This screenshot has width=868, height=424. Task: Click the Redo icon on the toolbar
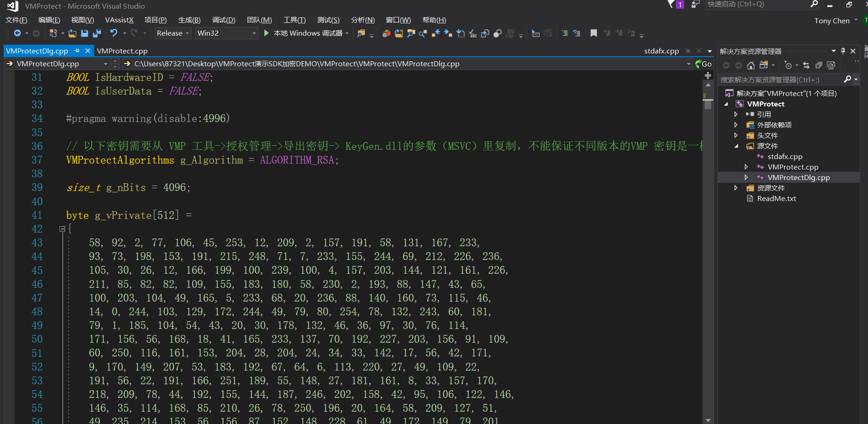tap(134, 33)
